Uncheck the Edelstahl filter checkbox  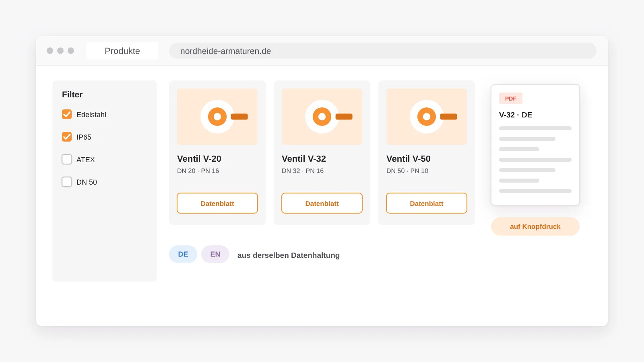pyautogui.click(x=67, y=114)
